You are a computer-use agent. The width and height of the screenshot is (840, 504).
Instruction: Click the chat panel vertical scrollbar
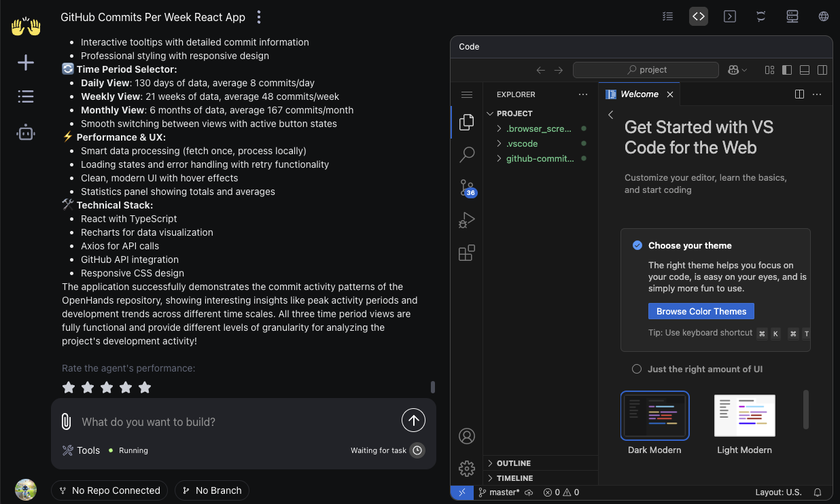(x=433, y=387)
